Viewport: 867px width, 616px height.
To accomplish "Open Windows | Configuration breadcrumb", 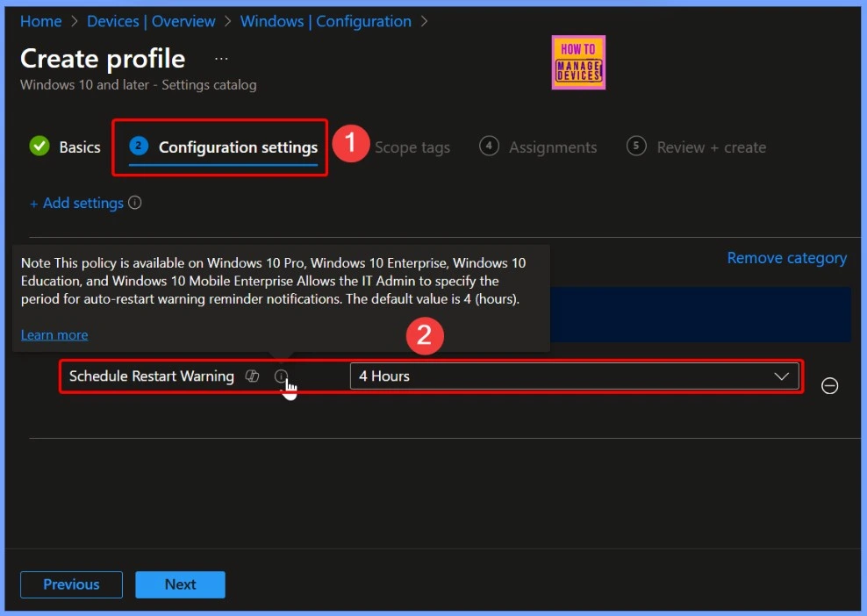I will pyautogui.click(x=326, y=21).
